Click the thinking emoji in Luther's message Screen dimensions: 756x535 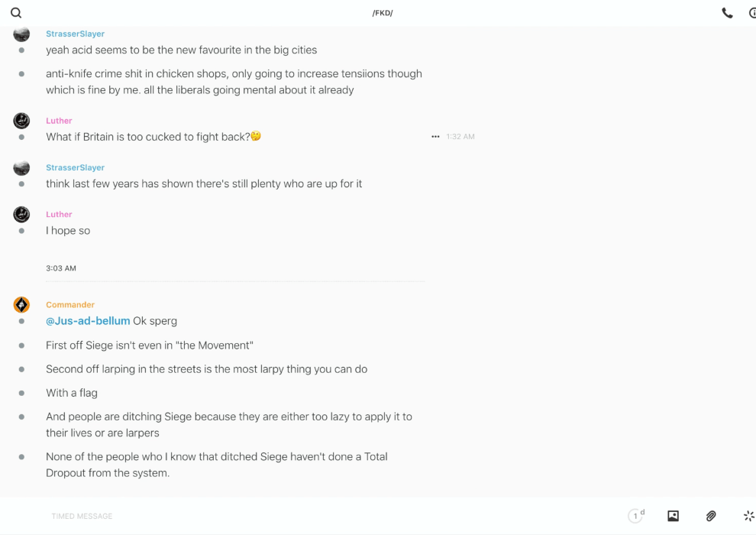pos(256,137)
